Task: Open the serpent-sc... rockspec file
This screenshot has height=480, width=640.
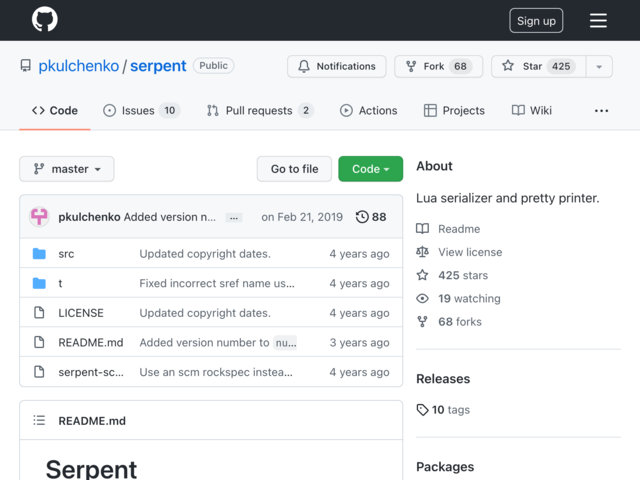Action: (91, 372)
